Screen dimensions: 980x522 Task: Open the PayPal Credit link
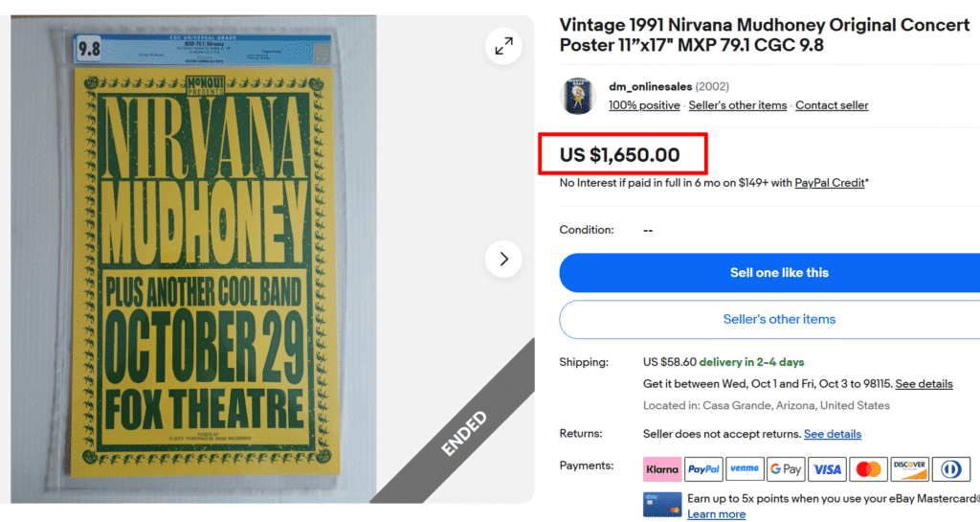point(829,183)
